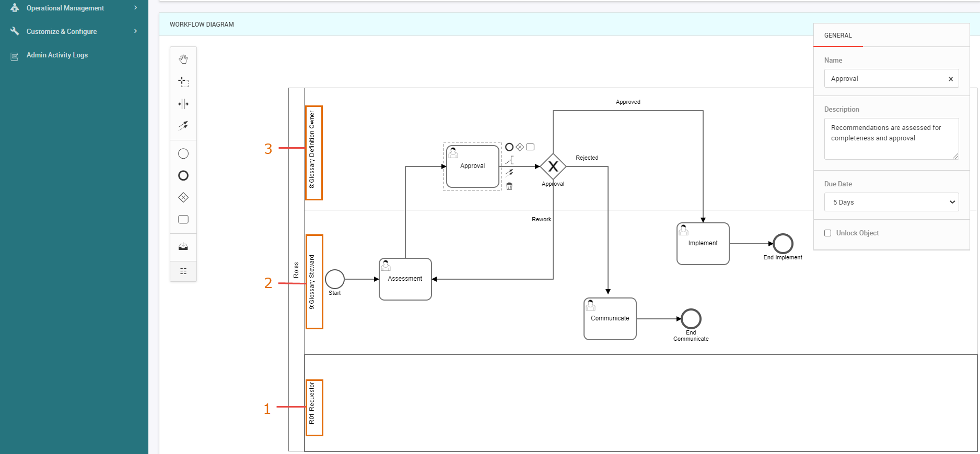
Task: Pick the task rectangle shape from palette
Action: point(183,219)
